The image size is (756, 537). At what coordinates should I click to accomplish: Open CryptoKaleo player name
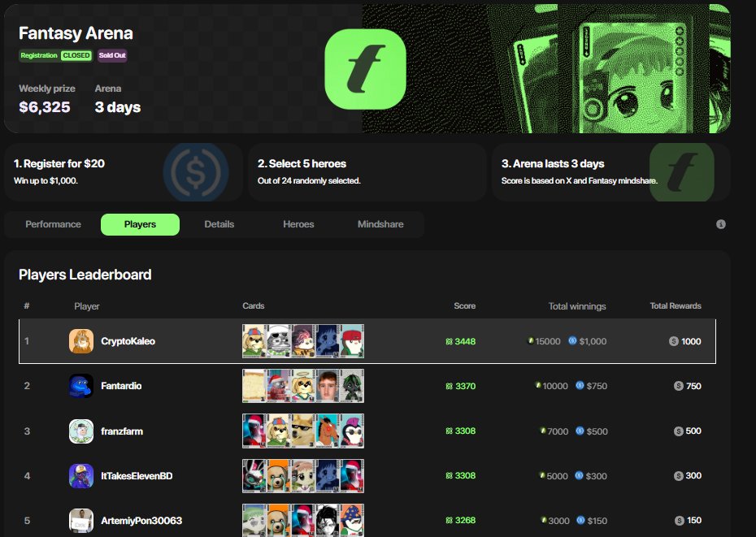[x=128, y=341]
